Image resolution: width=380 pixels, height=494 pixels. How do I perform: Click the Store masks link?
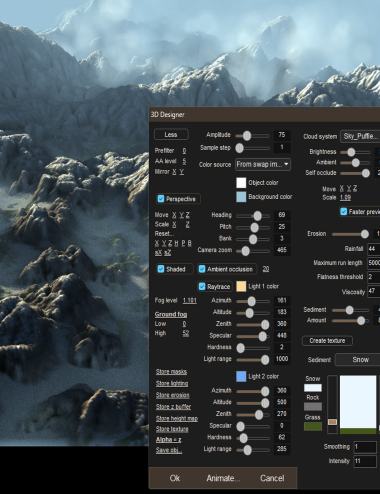click(171, 372)
